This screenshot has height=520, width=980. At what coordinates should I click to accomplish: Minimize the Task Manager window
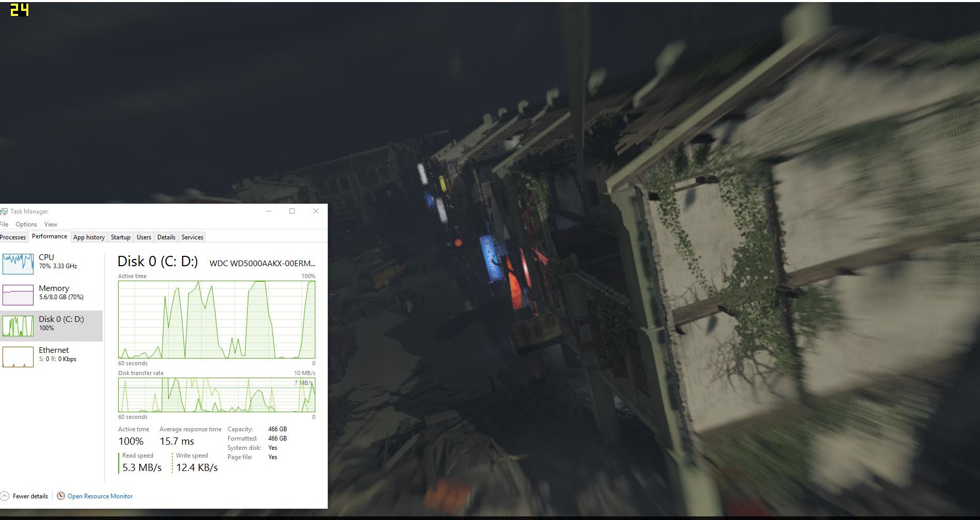pyautogui.click(x=269, y=211)
